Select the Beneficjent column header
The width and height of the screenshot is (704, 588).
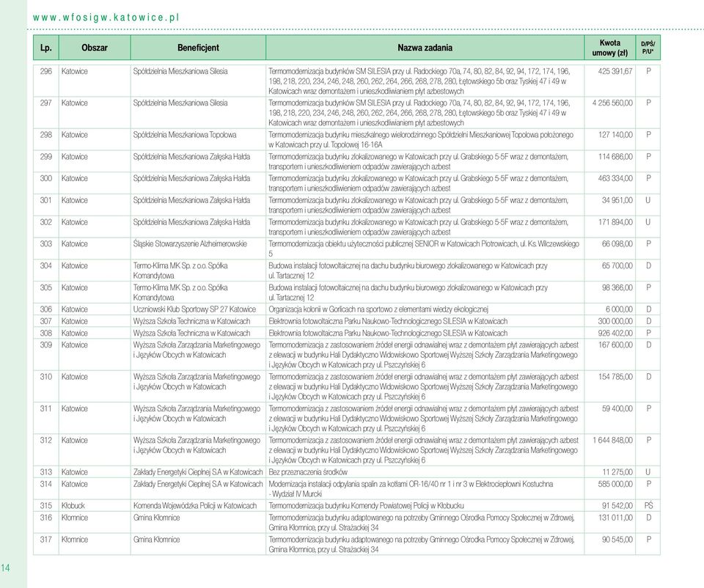[x=198, y=48]
